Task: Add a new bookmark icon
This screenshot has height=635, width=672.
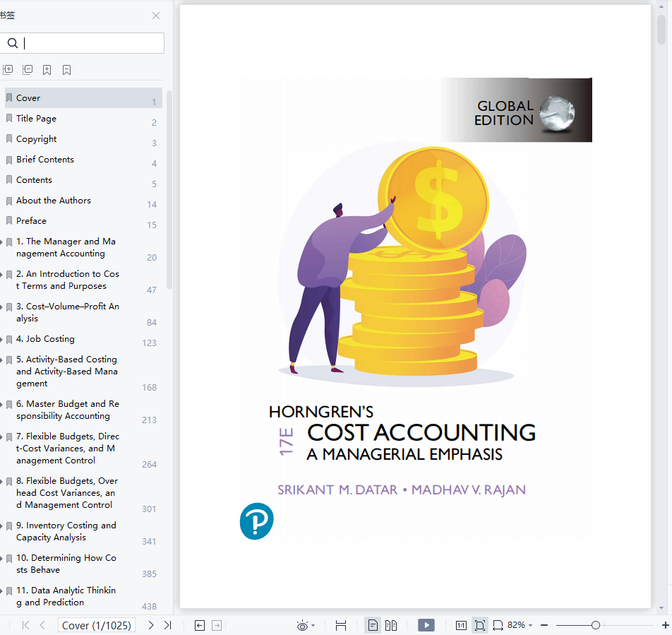Action: [x=47, y=69]
